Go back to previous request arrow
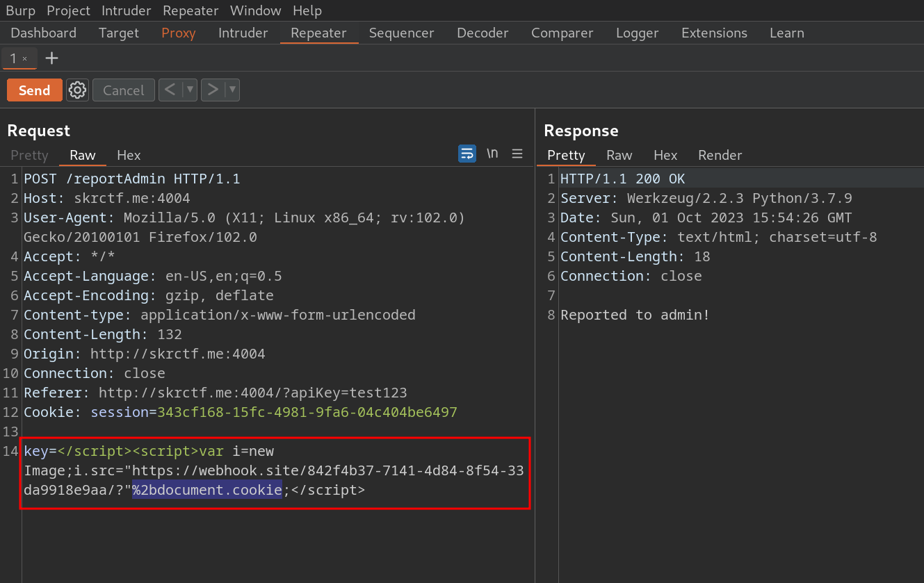Viewport: 924px width, 583px height. click(x=170, y=90)
